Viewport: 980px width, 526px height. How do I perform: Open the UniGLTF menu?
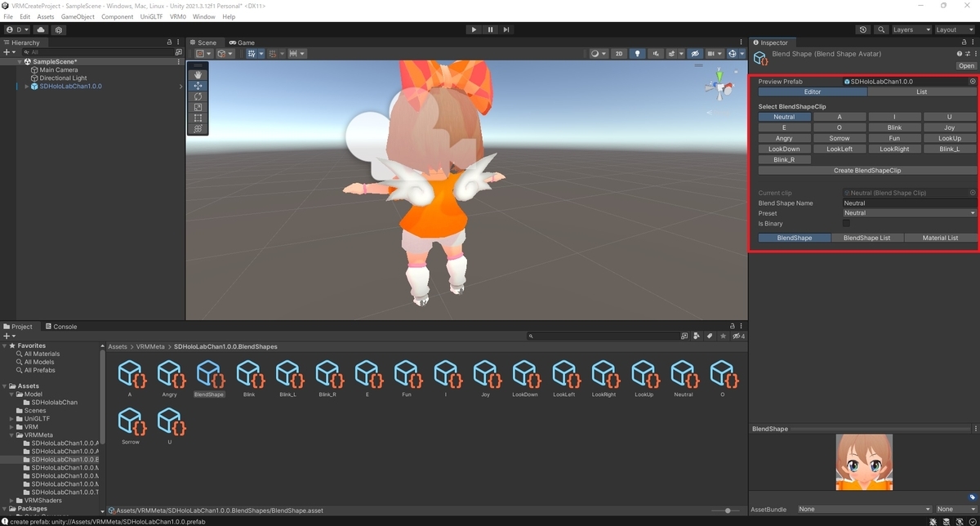click(152, 16)
